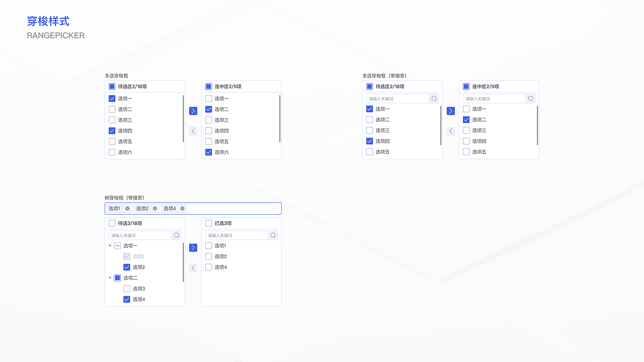The height and width of the screenshot is (362, 644).
Task: Click search icon in 选中区 of 多选穿梭框（带搜索）
Action: pyautogui.click(x=531, y=99)
